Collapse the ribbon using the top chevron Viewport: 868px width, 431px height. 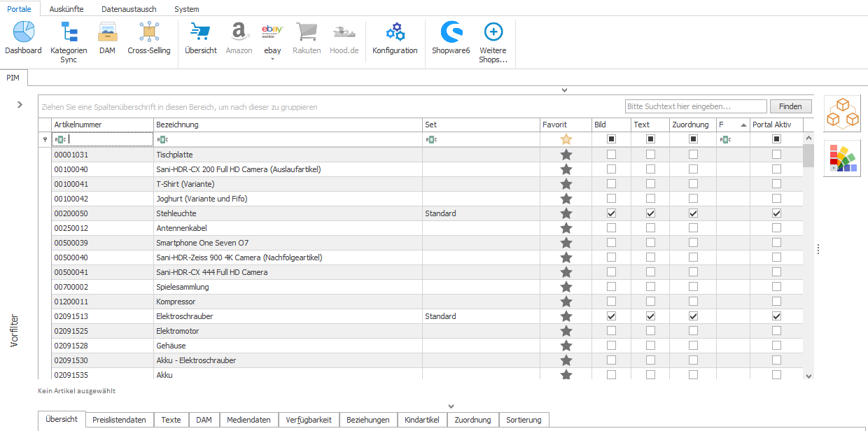click(564, 90)
